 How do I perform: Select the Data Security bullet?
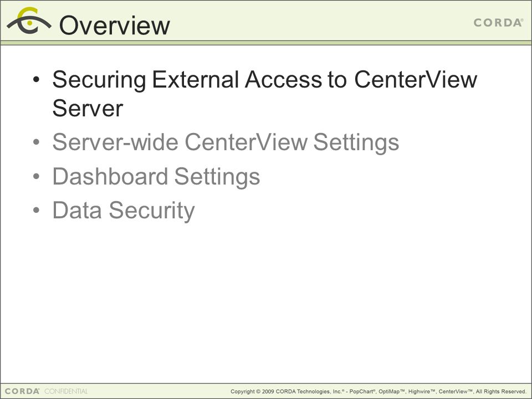tap(124, 211)
